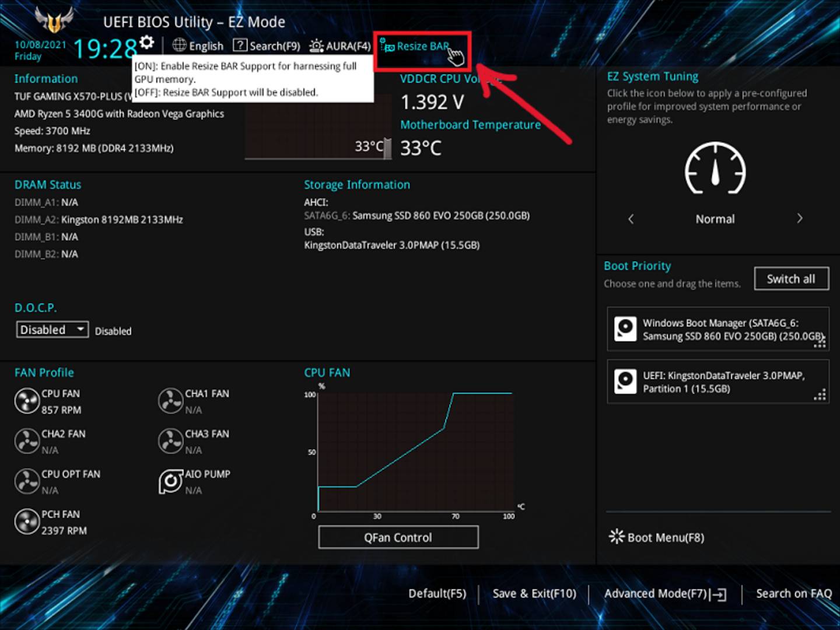Image resolution: width=840 pixels, height=630 pixels.
Task: Click the Advanced Mode exit arrow icon
Action: pos(718,594)
